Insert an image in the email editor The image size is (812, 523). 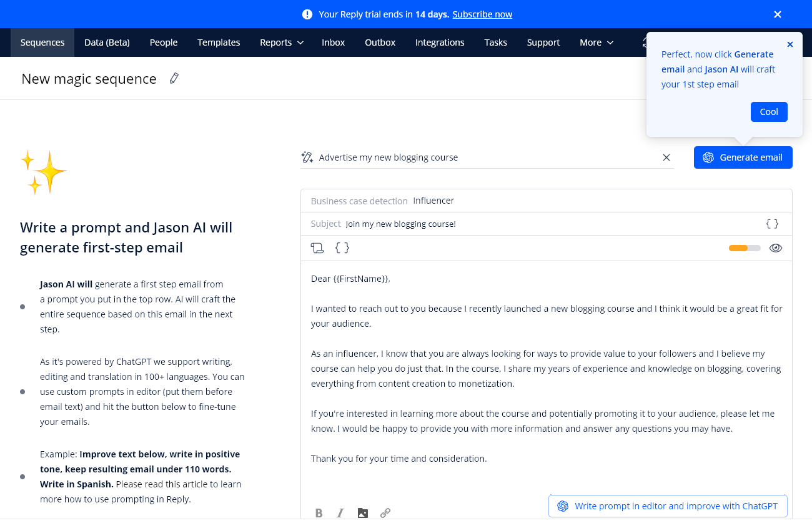(x=363, y=512)
